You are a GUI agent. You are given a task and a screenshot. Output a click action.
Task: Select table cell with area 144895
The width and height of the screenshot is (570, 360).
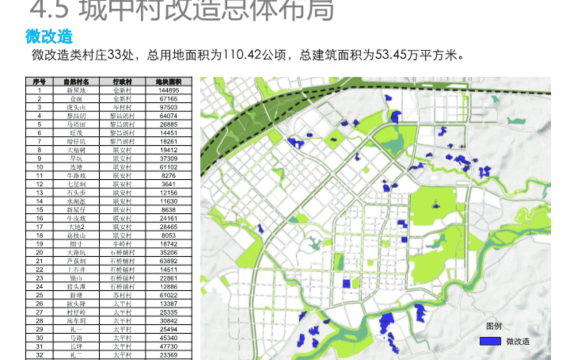point(169,90)
